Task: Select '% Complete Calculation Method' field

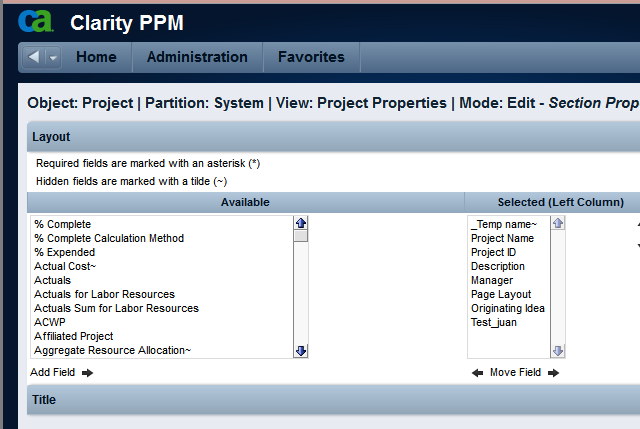Action: coord(109,238)
